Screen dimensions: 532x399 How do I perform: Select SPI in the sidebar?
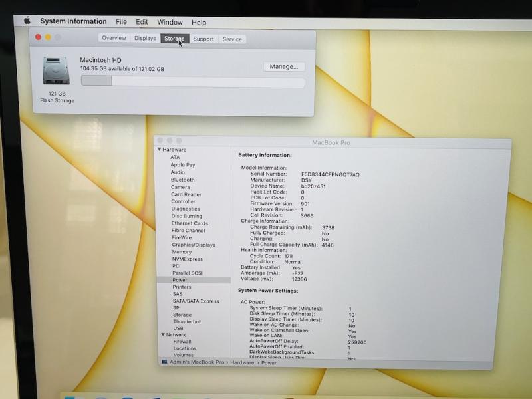[176, 308]
